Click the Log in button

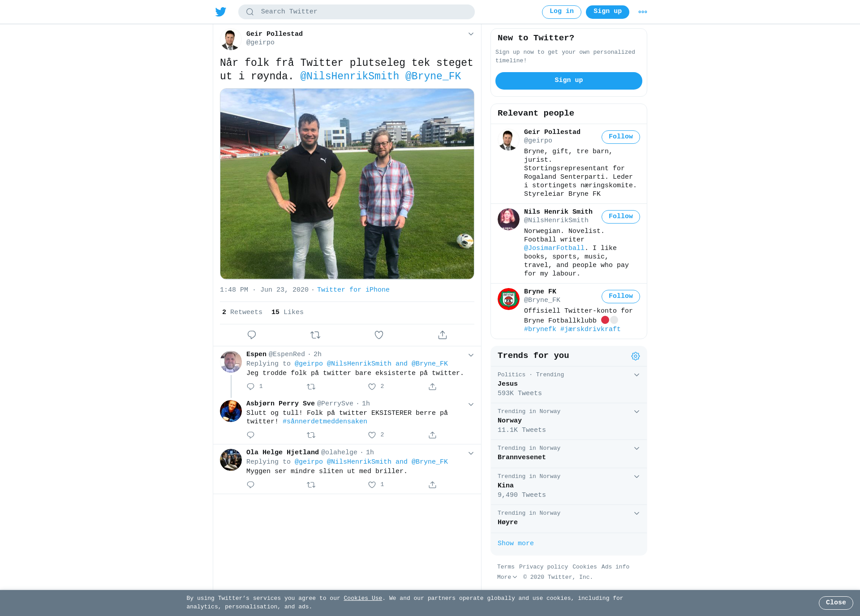click(x=562, y=12)
